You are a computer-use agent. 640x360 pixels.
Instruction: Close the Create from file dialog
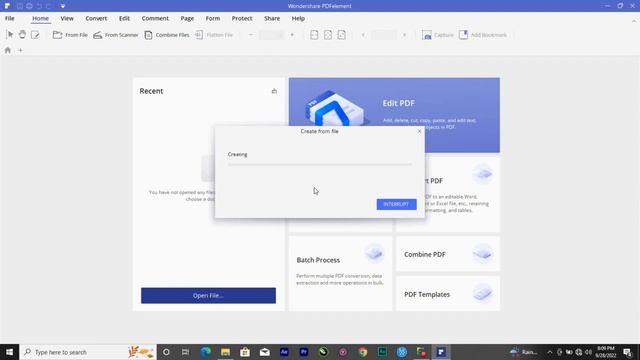(419, 131)
